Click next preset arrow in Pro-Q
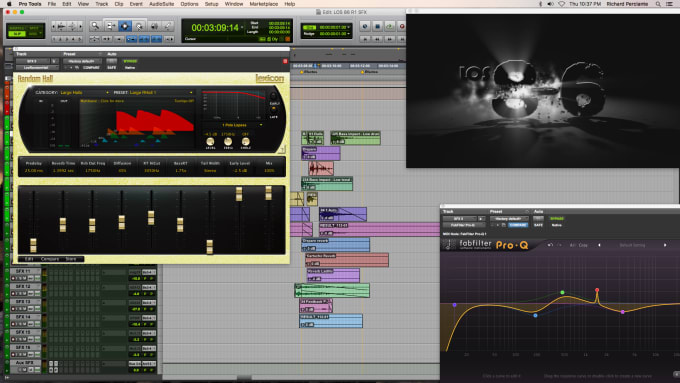This screenshot has height=383, width=680. pyautogui.click(x=665, y=246)
